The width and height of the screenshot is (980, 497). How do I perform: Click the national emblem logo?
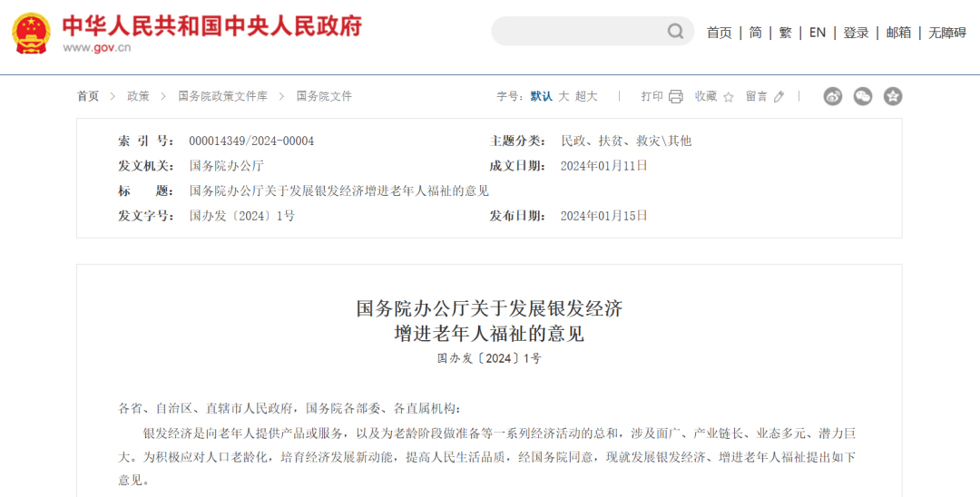coord(33,33)
